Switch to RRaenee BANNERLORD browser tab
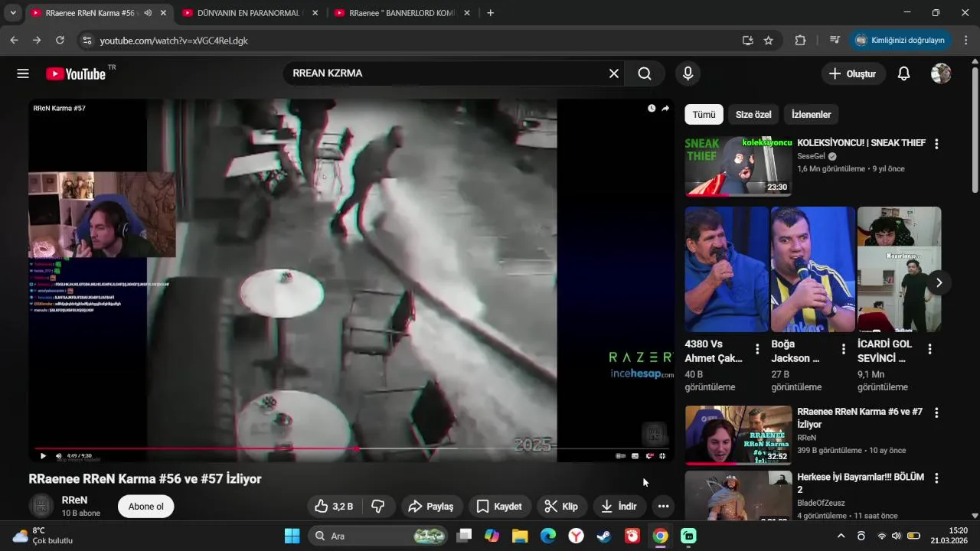Screen dimensions: 980x551 tap(401, 13)
